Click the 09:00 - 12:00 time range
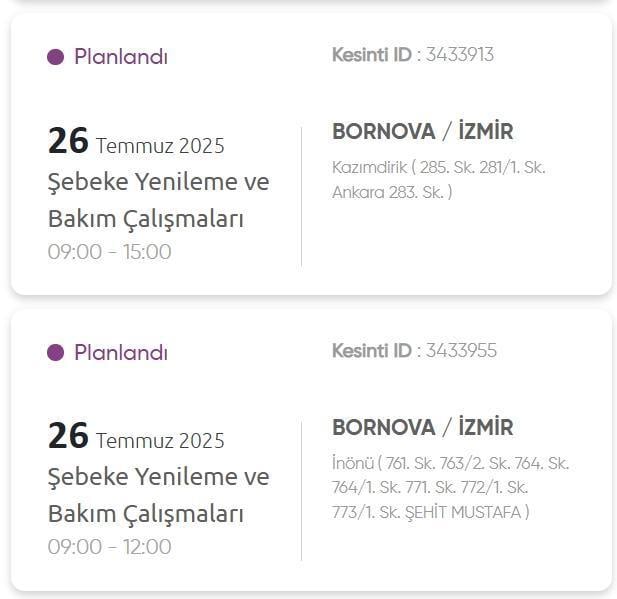 pos(109,547)
